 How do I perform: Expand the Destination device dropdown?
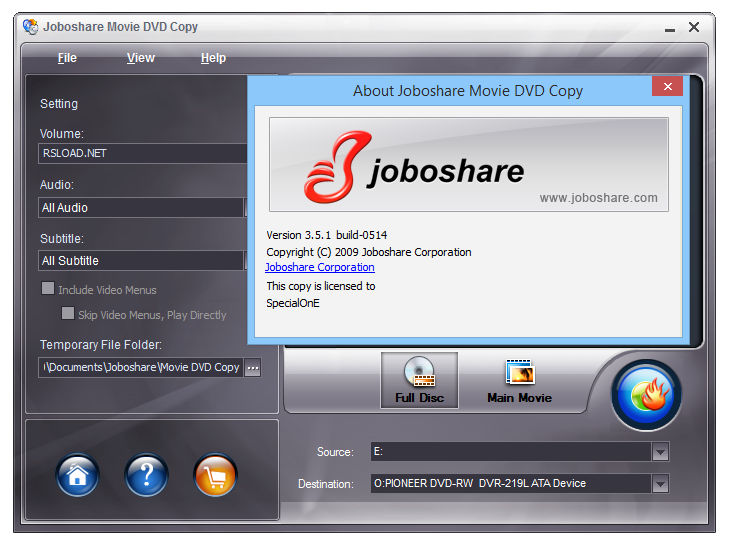coord(660,484)
